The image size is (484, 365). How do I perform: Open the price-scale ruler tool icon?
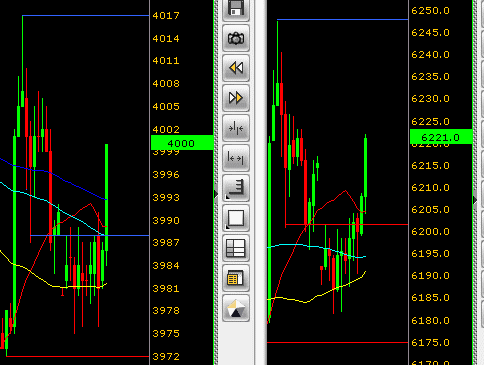(x=236, y=188)
